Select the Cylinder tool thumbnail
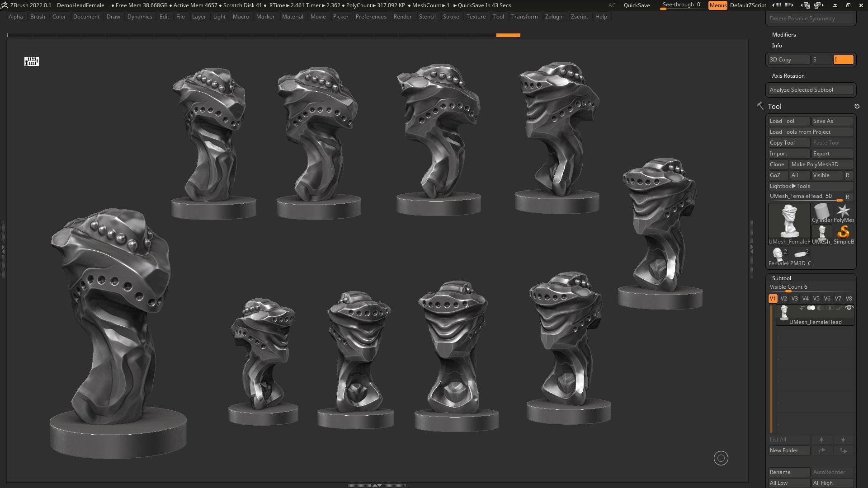Screen dimensions: 868x488 821,212
